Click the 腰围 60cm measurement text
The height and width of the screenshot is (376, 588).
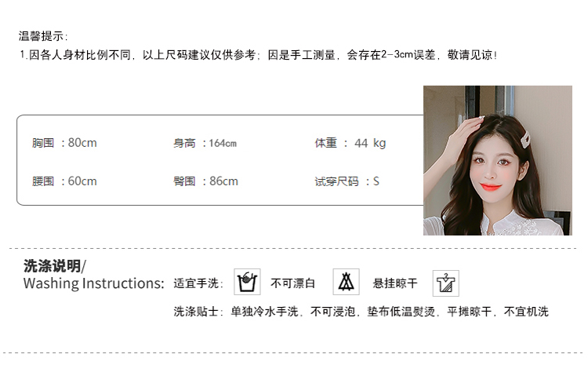pos(64,181)
